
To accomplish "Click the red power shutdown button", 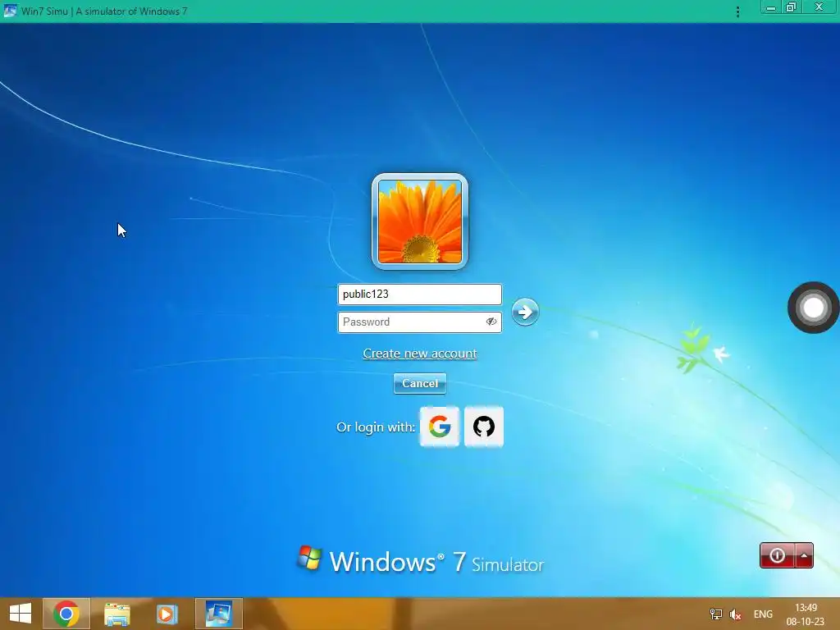I will click(x=777, y=555).
